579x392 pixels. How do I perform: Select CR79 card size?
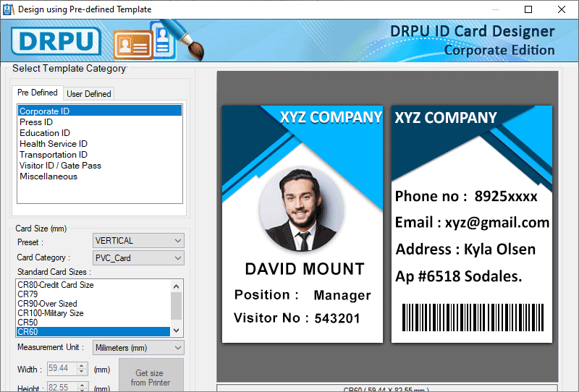coord(93,294)
